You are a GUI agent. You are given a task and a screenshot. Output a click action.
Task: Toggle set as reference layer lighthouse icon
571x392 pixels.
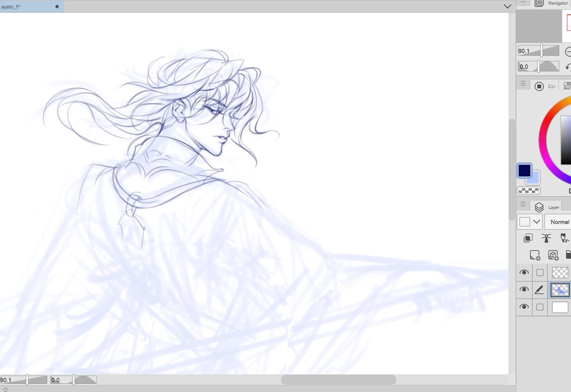pos(546,238)
